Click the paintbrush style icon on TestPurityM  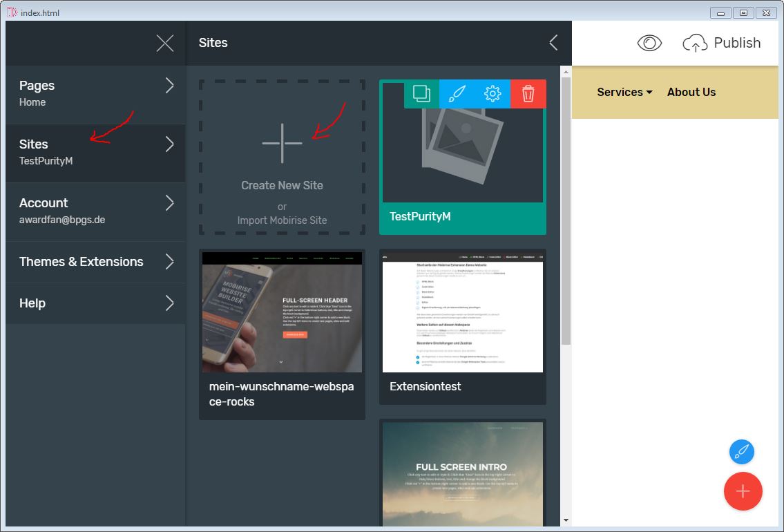[x=457, y=94]
